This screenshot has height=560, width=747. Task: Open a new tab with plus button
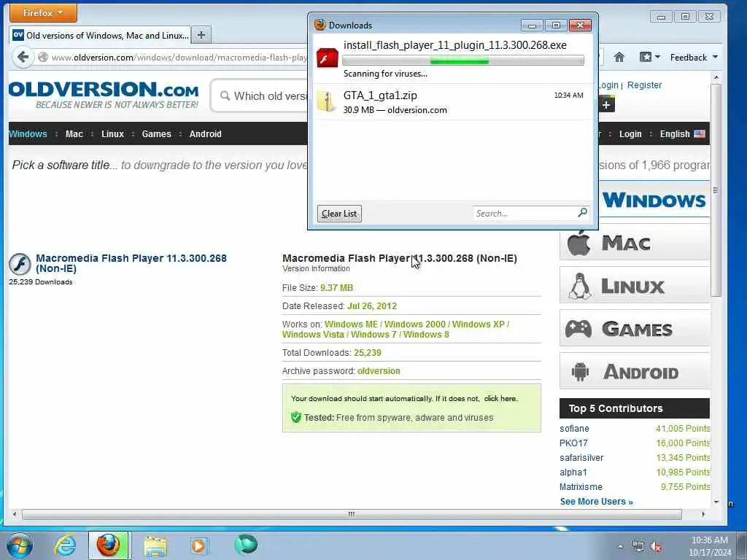coord(201,35)
